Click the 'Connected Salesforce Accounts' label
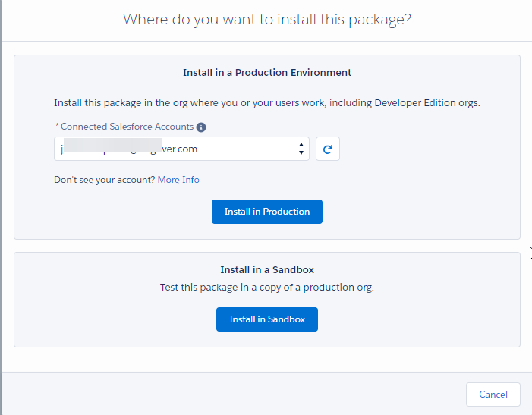The image size is (532, 415). pyautogui.click(x=127, y=127)
